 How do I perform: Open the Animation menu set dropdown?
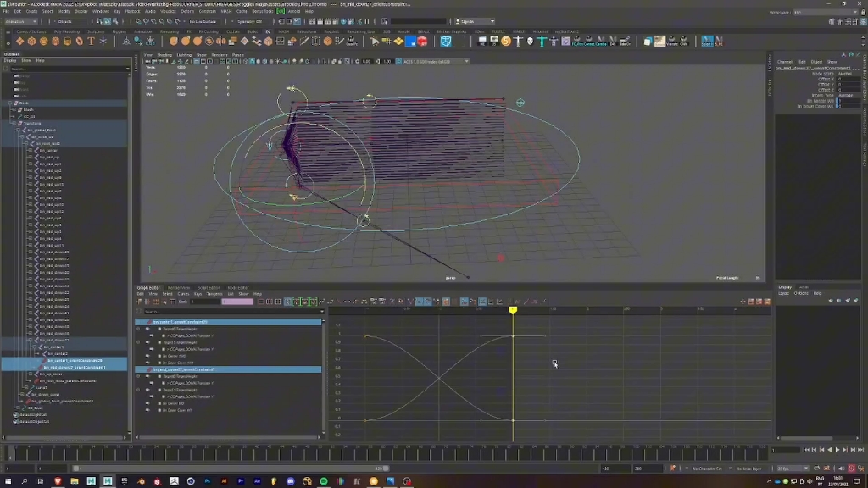point(20,21)
